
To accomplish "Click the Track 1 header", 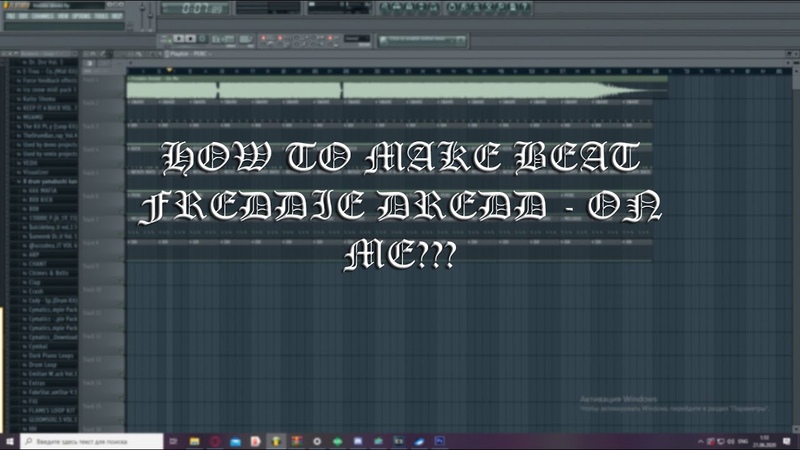I will 103,87.
